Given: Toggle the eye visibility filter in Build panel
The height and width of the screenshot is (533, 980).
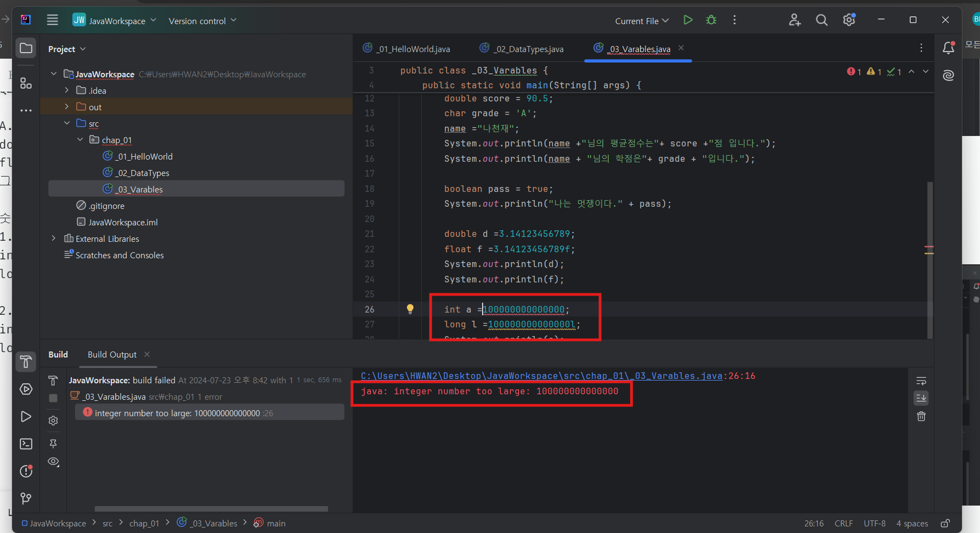Looking at the screenshot, I should 53,462.
